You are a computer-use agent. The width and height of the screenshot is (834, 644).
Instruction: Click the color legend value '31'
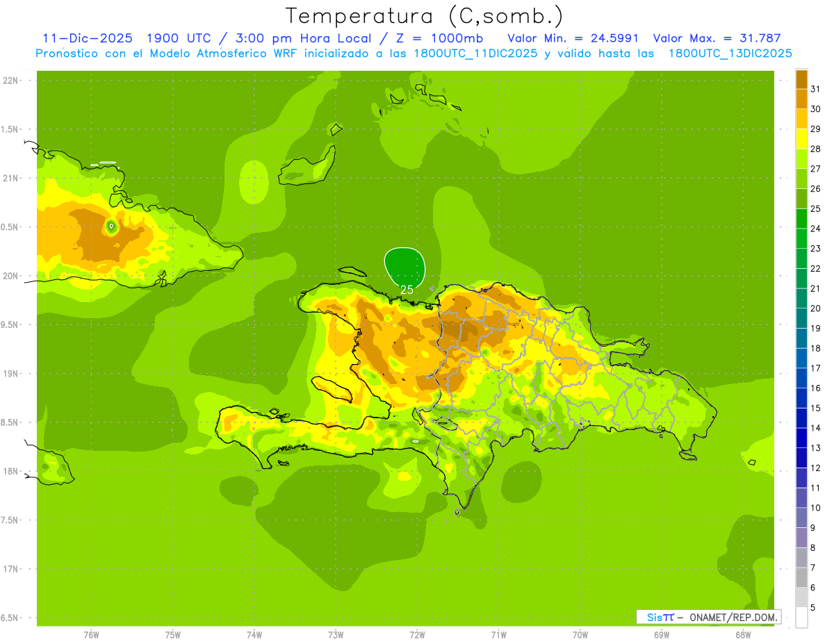816,89
